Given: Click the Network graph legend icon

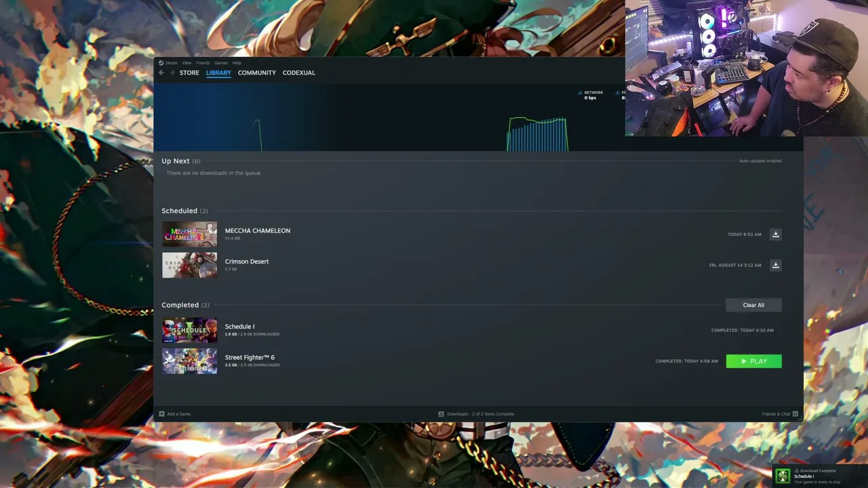Looking at the screenshot, I should (x=580, y=93).
